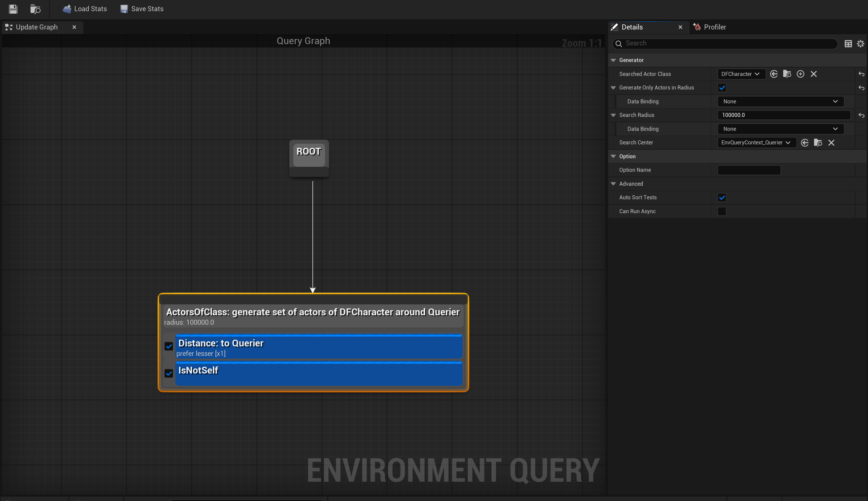Screen dimensions: 868x501
Task: Disable Auto Sort Tests checkbox
Action: [722, 198]
